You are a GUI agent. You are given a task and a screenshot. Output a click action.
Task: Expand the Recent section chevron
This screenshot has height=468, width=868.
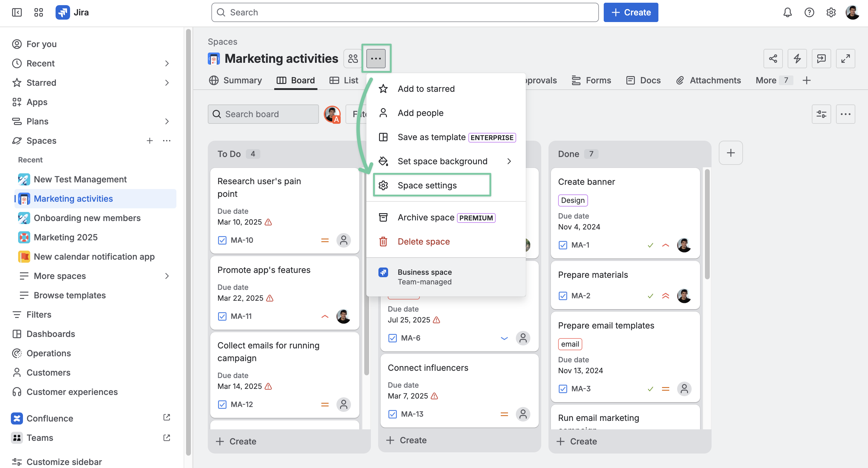[167, 63]
